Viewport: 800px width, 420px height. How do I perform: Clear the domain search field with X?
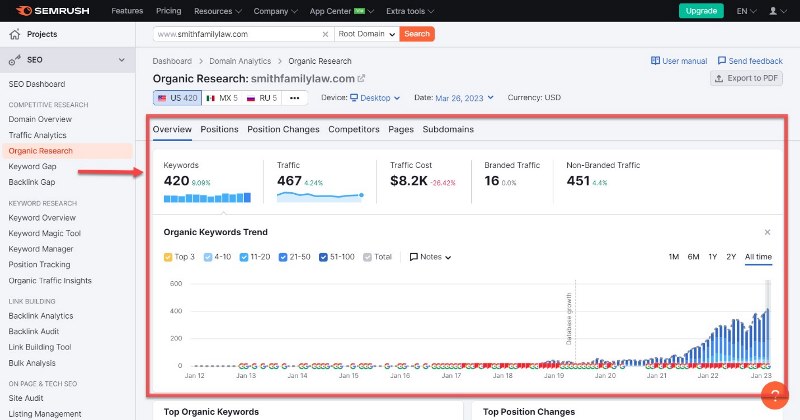point(325,34)
